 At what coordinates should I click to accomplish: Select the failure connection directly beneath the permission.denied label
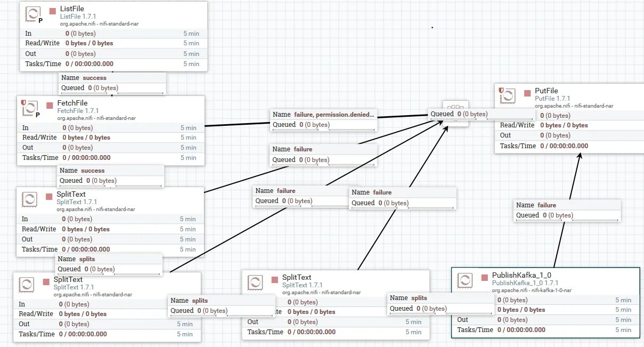click(x=324, y=155)
